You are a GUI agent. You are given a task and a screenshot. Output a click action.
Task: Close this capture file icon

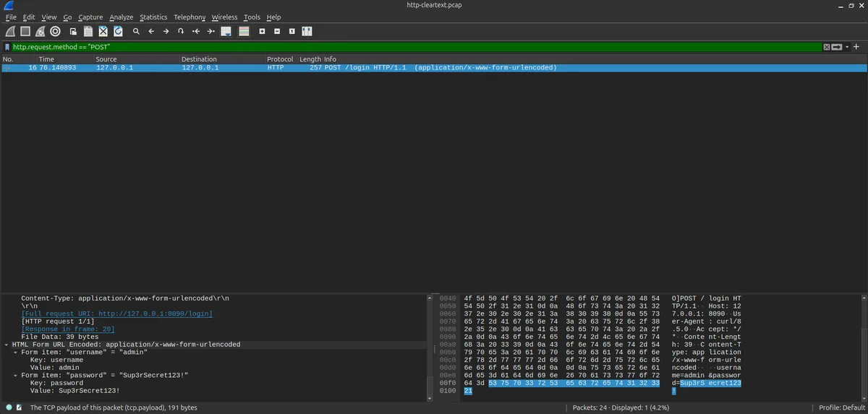(x=103, y=31)
